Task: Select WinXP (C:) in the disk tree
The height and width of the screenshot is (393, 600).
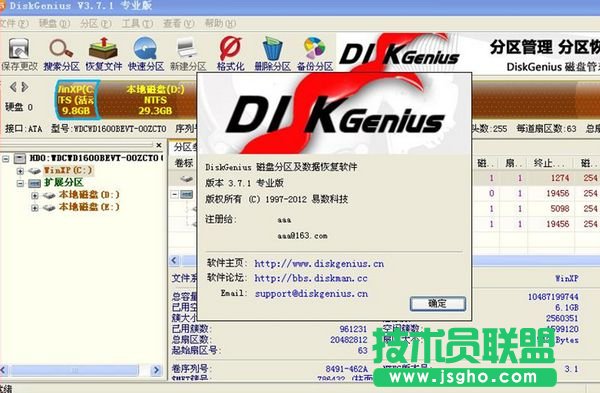Action: pos(68,170)
